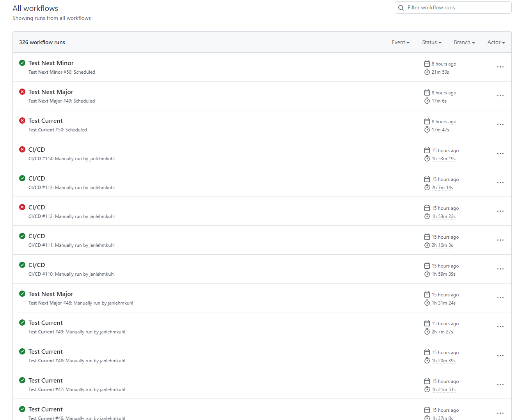The height and width of the screenshot is (420, 525).
Task: Open the options menu for Test Next Minor run
Action: (x=500, y=67)
